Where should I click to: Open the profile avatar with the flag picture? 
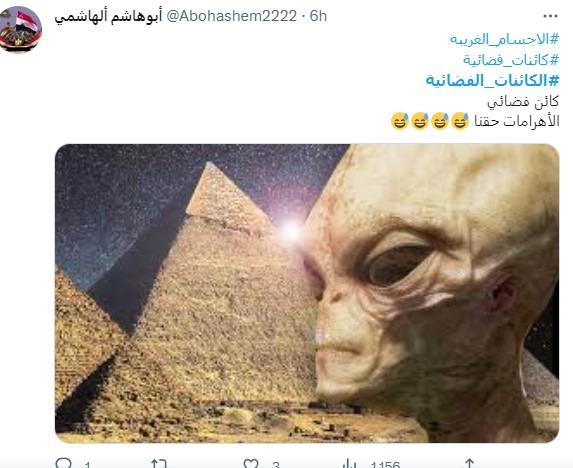20,30
